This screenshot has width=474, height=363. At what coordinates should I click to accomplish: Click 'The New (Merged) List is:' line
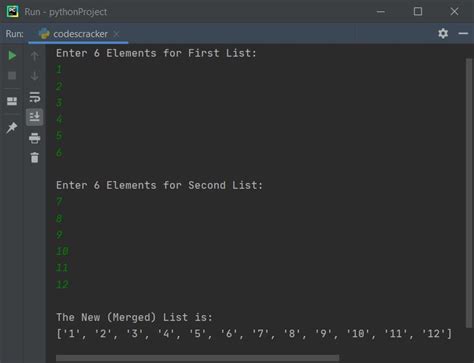click(134, 317)
